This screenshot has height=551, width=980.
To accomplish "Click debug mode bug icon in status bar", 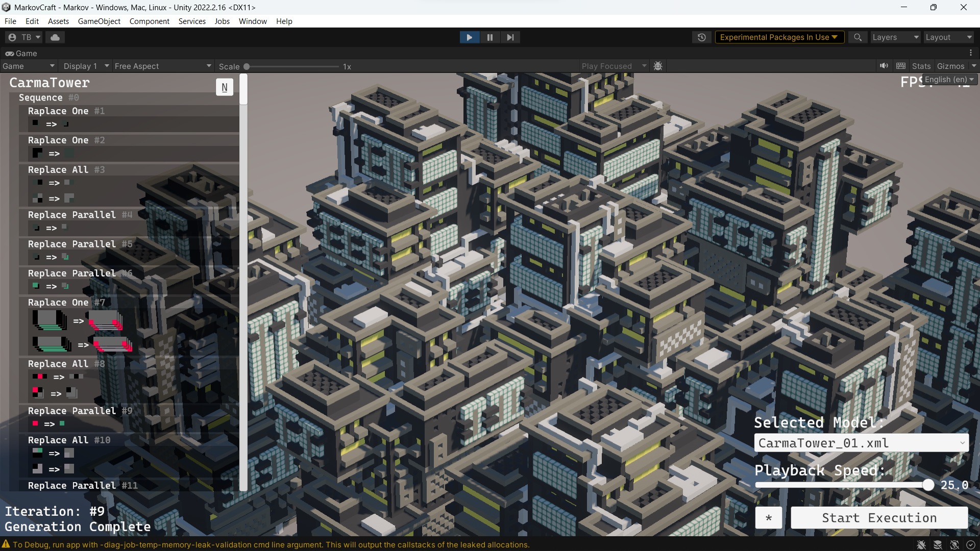I will [x=921, y=545].
